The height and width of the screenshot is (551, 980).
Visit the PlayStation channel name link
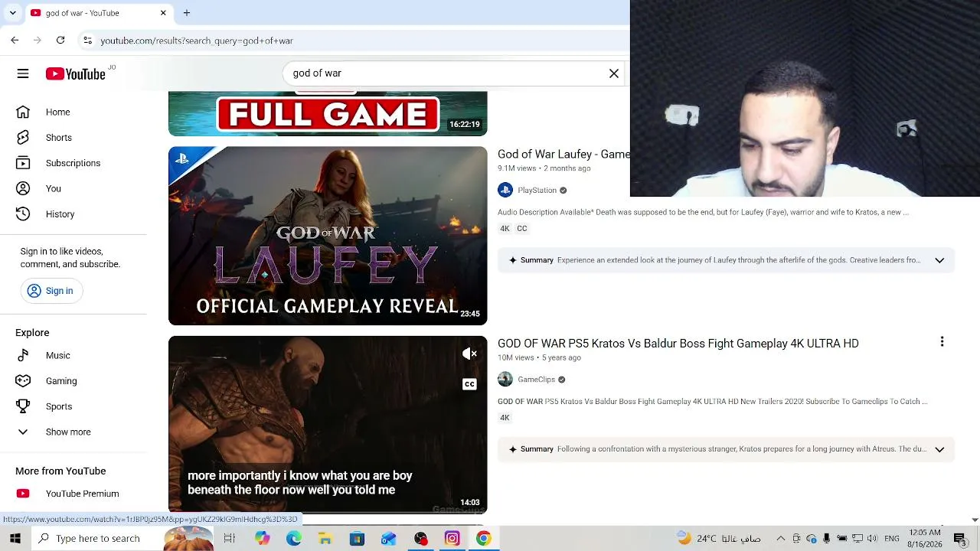[x=537, y=191]
